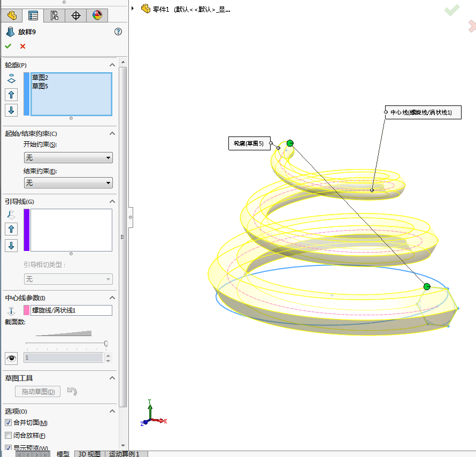476x457 pixels.
Task: Click the undo sketch drag icon
Action: pyautogui.click(x=72, y=391)
